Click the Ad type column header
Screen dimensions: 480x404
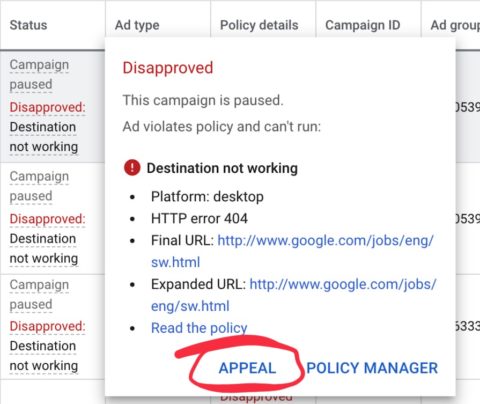(137, 25)
